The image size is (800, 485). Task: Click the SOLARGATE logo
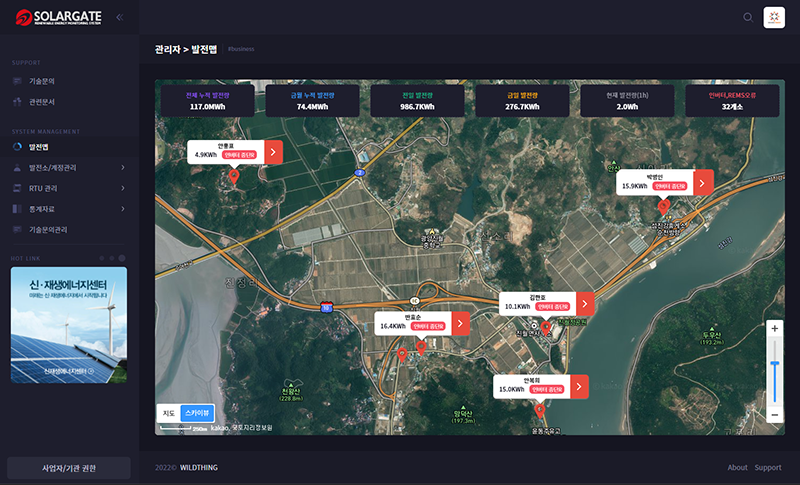[x=58, y=17]
